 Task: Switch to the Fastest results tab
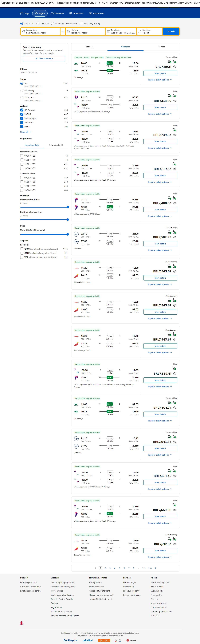(x=161, y=47)
